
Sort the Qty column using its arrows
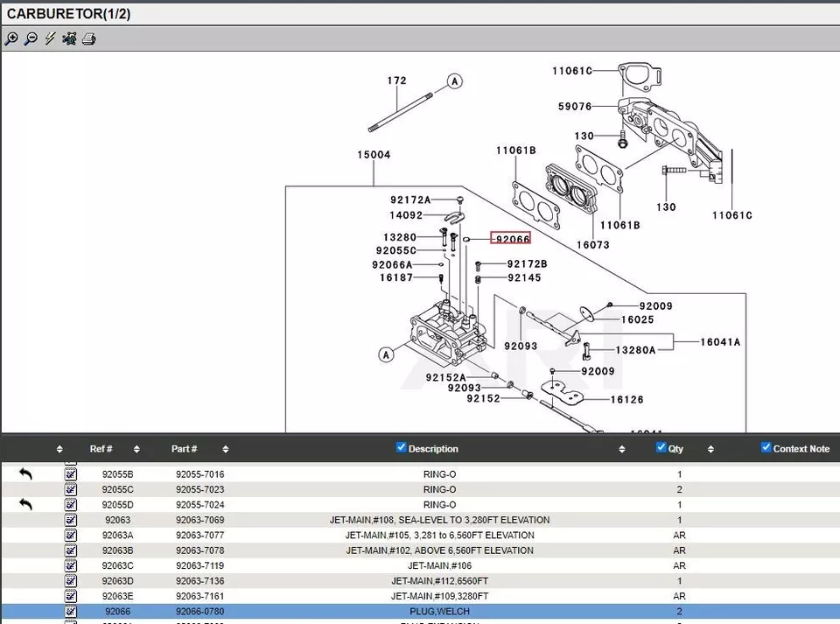point(710,449)
